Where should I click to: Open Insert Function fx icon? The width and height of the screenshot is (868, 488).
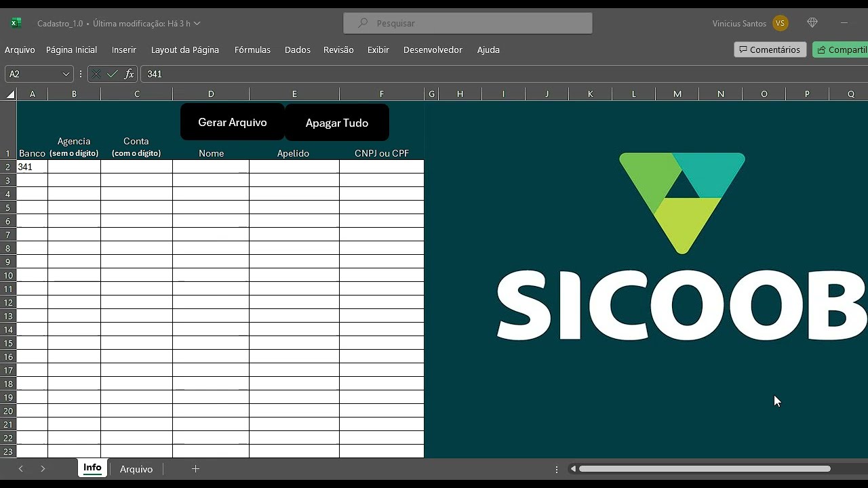[129, 74]
